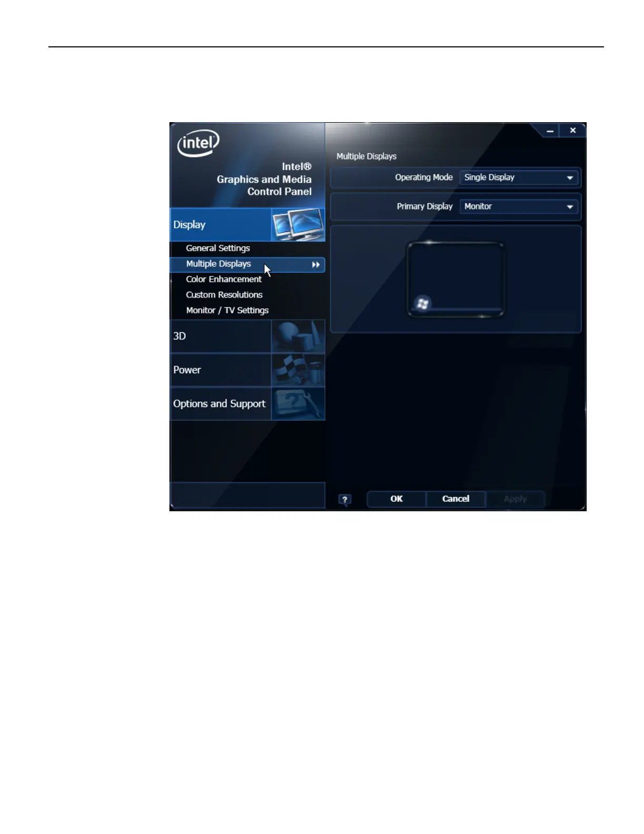Click the checkered flag Power icon
Screen dimensions: 644x834
click(298, 370)
